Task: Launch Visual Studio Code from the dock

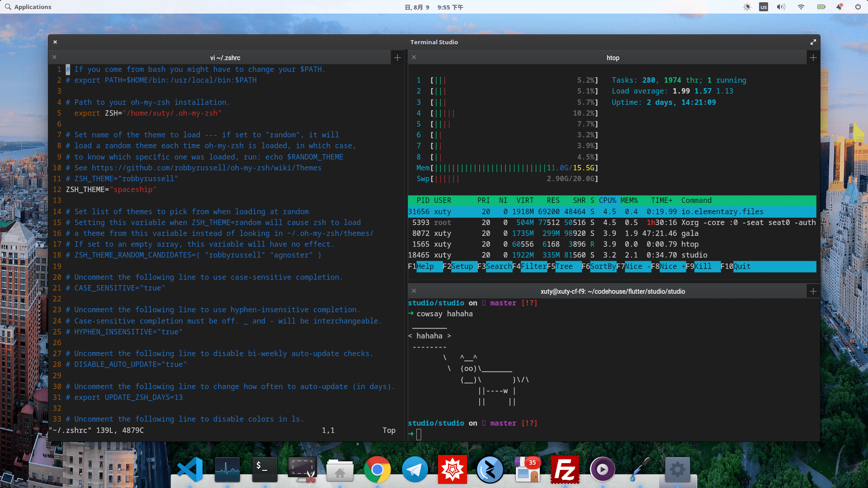Action: [189, 469]
